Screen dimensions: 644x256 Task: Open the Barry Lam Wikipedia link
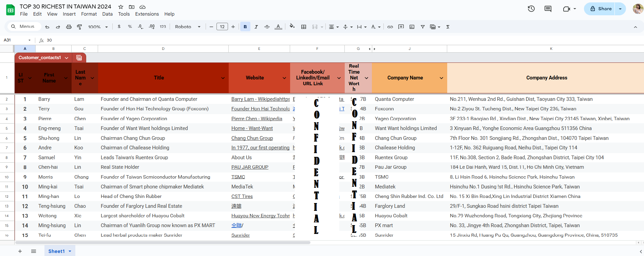click(261, 99)
